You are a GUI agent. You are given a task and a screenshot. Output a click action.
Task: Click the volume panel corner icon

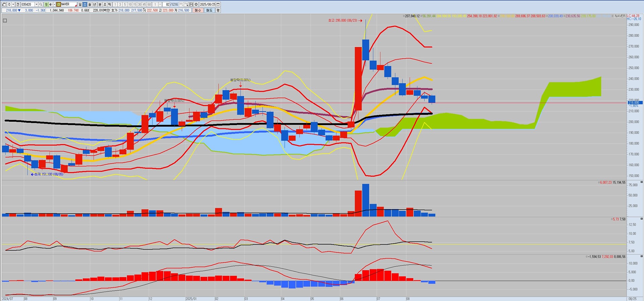coord(642,182)
